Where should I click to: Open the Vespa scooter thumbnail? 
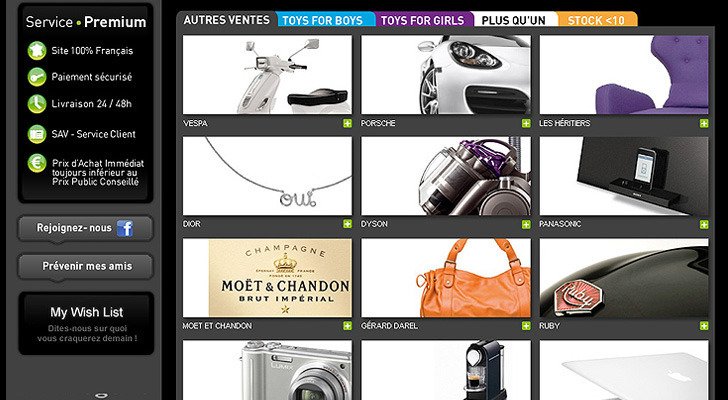267,75
